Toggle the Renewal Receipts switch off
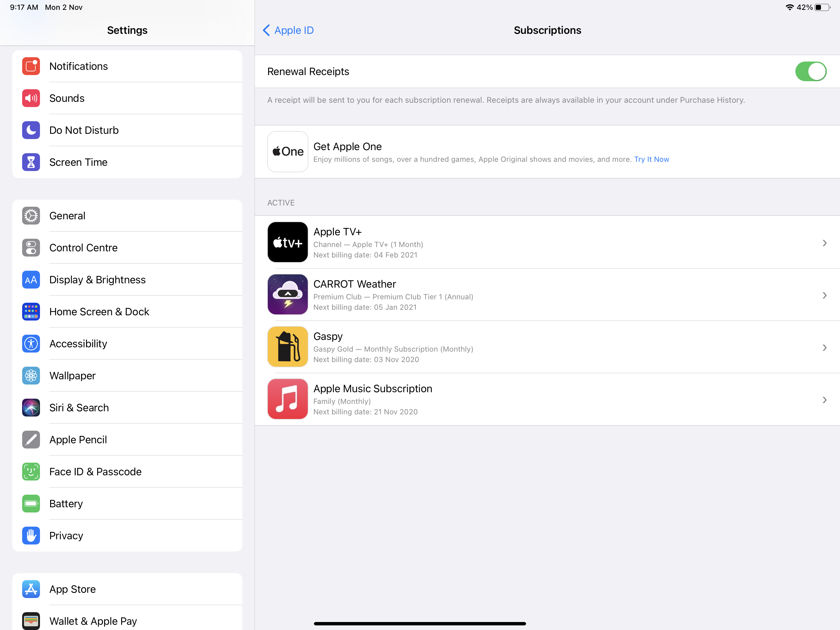Screen dimensions: 840x630 [811, 71]
